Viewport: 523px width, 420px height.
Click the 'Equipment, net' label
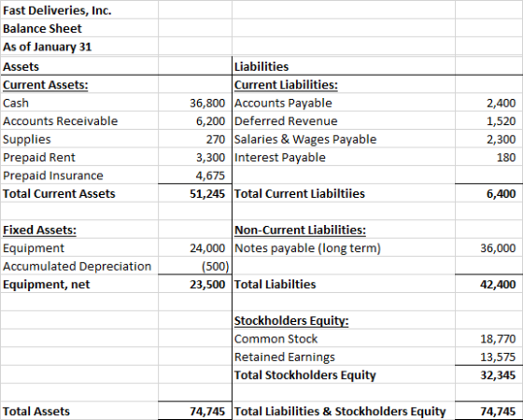click(46, 285)
